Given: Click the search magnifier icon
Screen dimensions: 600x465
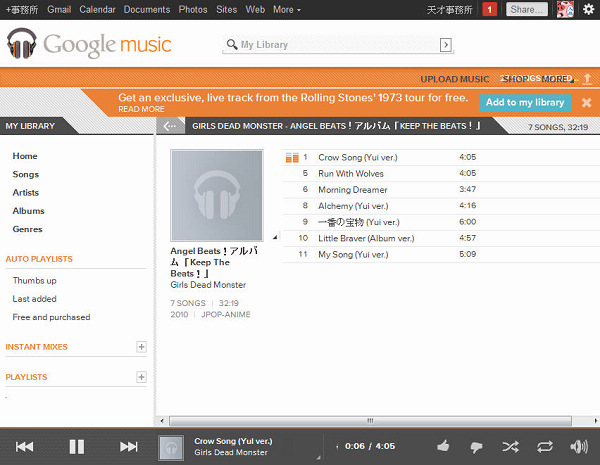Looking at the screenshot, I should coord(232,44).
